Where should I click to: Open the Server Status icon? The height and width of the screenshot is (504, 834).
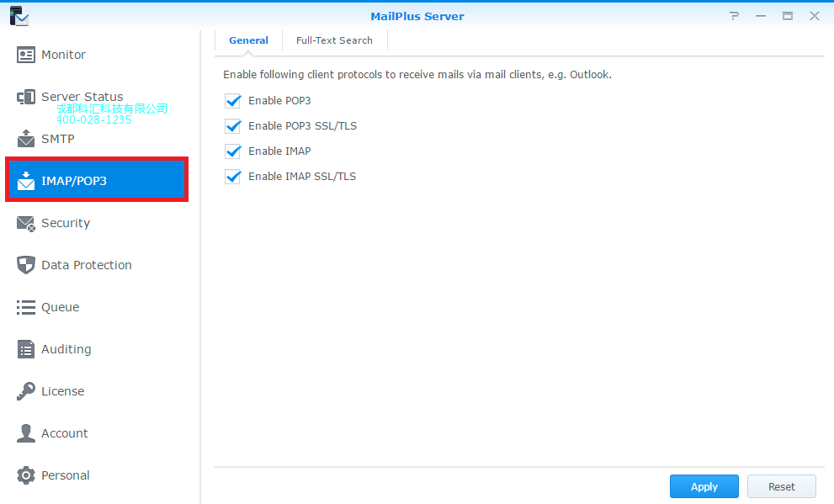coord(25,97)
